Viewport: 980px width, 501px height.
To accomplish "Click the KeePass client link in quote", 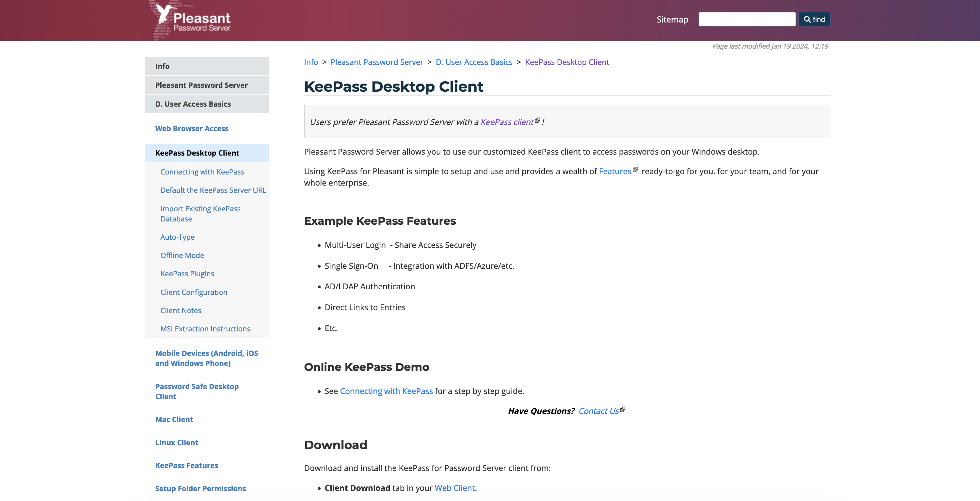I will (x=507, y=122).
